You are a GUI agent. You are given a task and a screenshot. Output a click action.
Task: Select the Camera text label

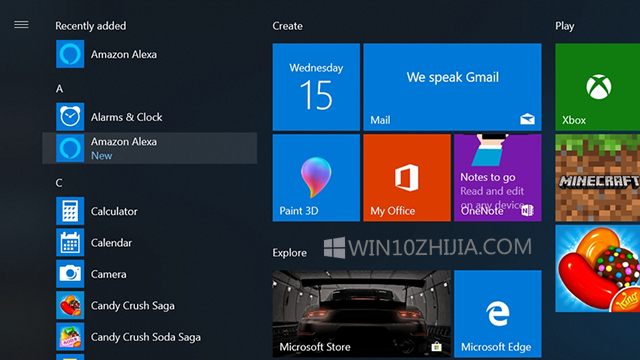pyautogui.click(x=108, y=274)
